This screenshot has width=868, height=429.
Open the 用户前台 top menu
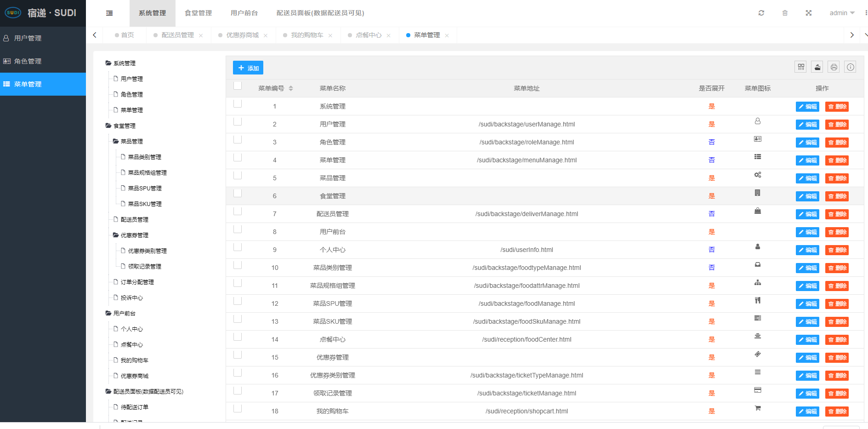pos(244,13)
